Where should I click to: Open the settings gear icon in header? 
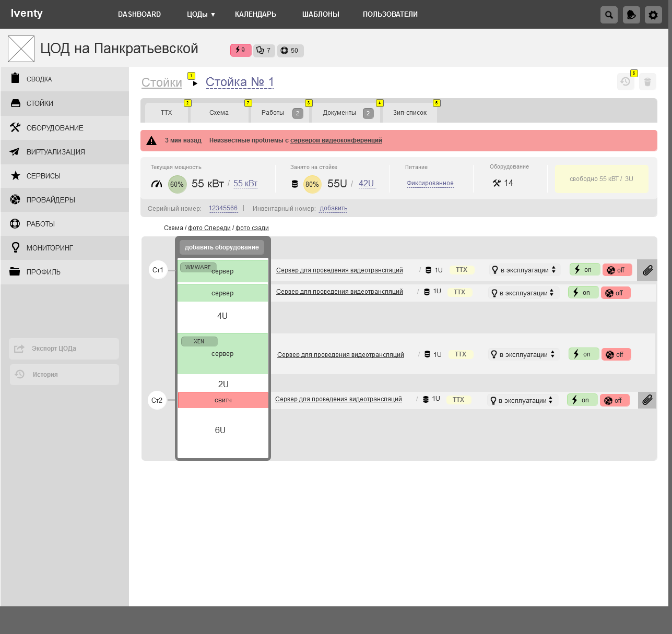tap(653, 15)
